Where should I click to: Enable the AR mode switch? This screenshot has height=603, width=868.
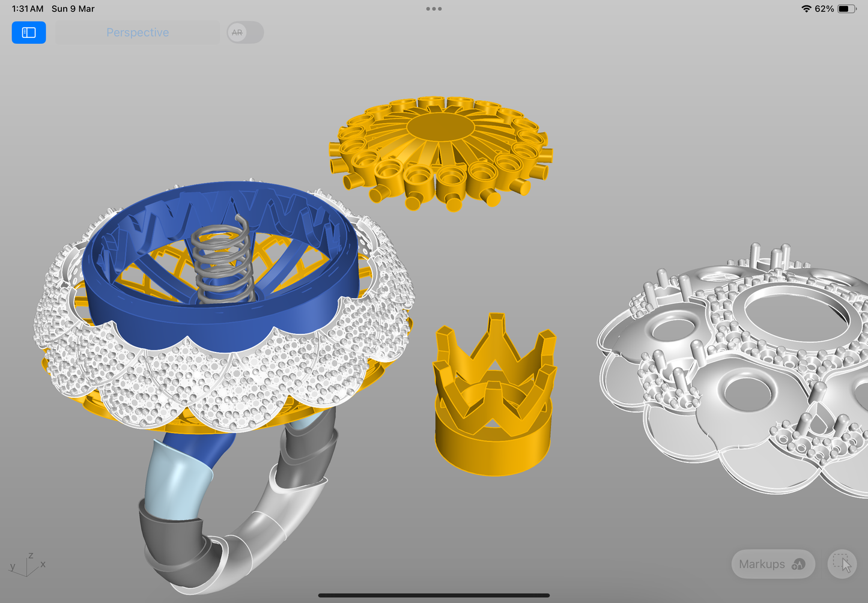pos(245,32)
